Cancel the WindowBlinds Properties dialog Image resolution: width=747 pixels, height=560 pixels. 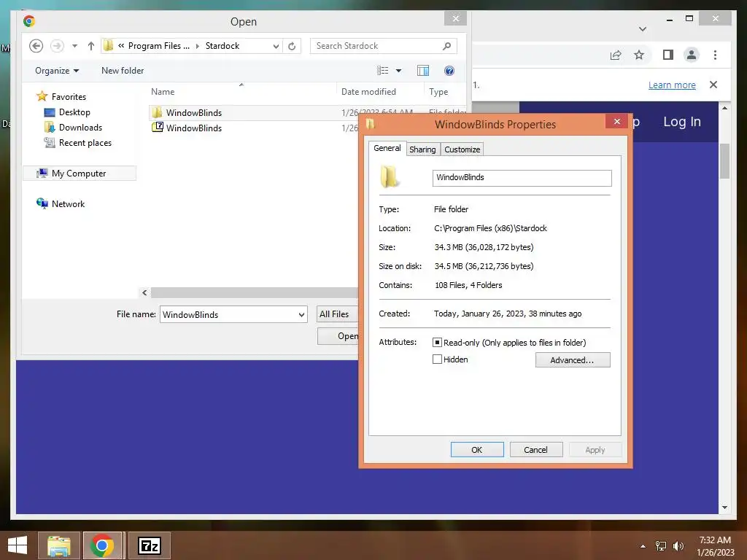point(536,449)
